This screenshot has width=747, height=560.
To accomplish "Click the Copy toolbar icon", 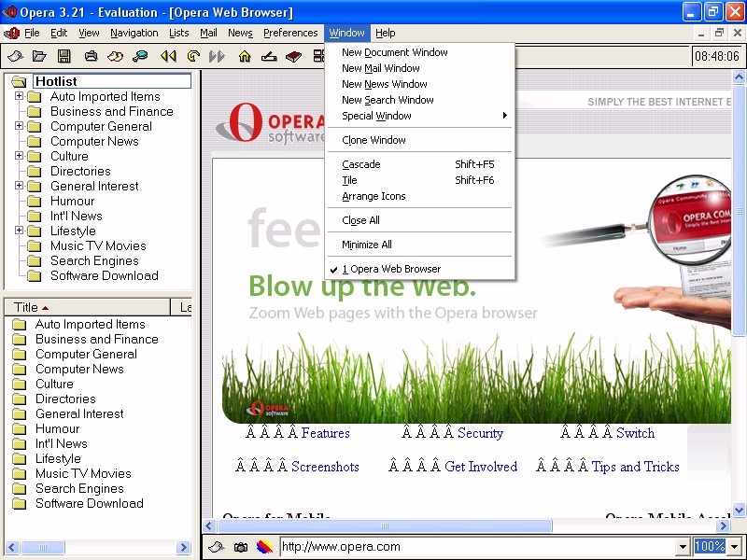I will (x=115, y=56).
